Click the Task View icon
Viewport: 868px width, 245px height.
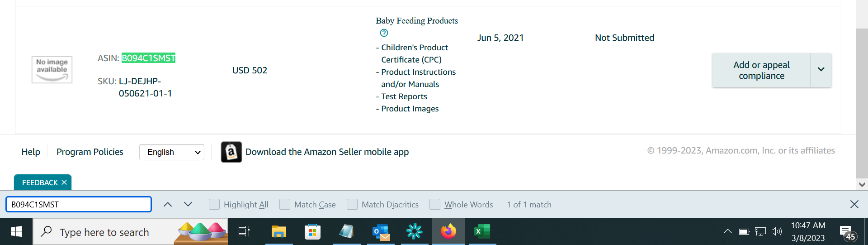(244, 232)
